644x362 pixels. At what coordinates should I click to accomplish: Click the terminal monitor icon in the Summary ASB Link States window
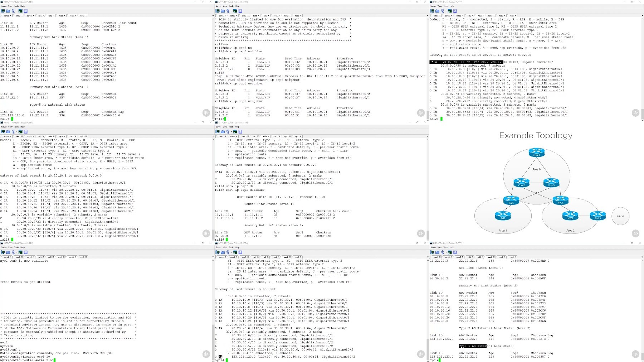click(20, 11)
